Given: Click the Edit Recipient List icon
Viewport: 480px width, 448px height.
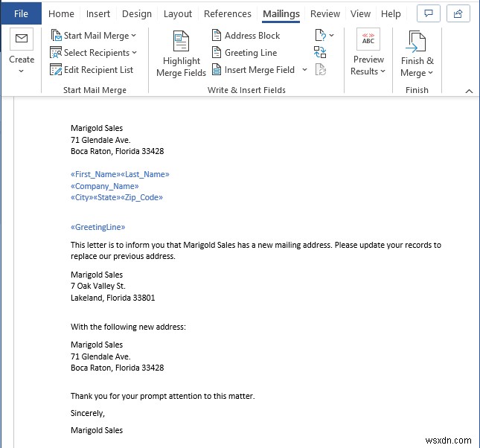Looking at the screenshot, I should pos(56,70).
